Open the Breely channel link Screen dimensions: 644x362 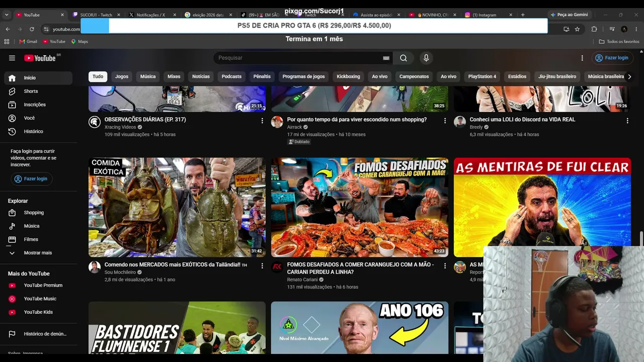click(x=476, y=127)
